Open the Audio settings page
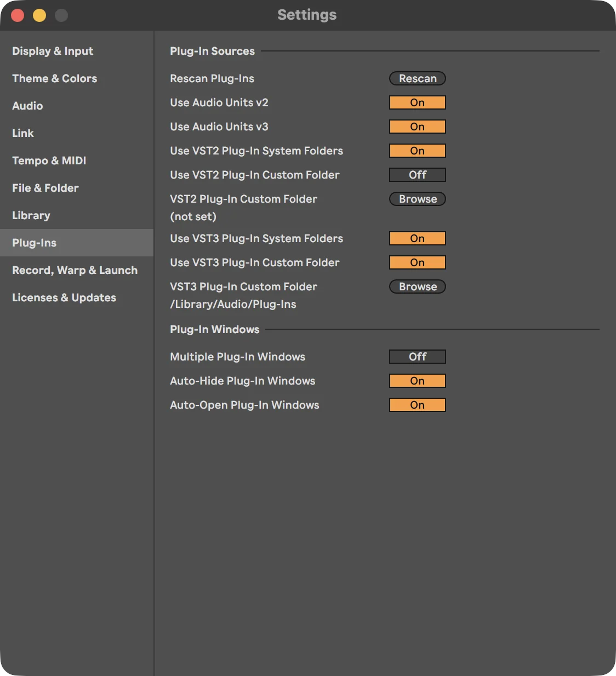Image resolution: width=616 pixels, height=676 pixels. [77, 106]
